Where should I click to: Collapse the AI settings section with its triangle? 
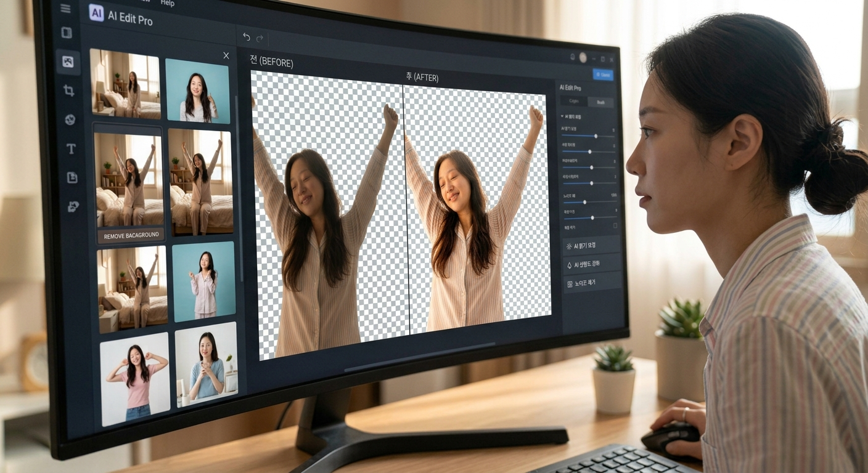(562, 116)
